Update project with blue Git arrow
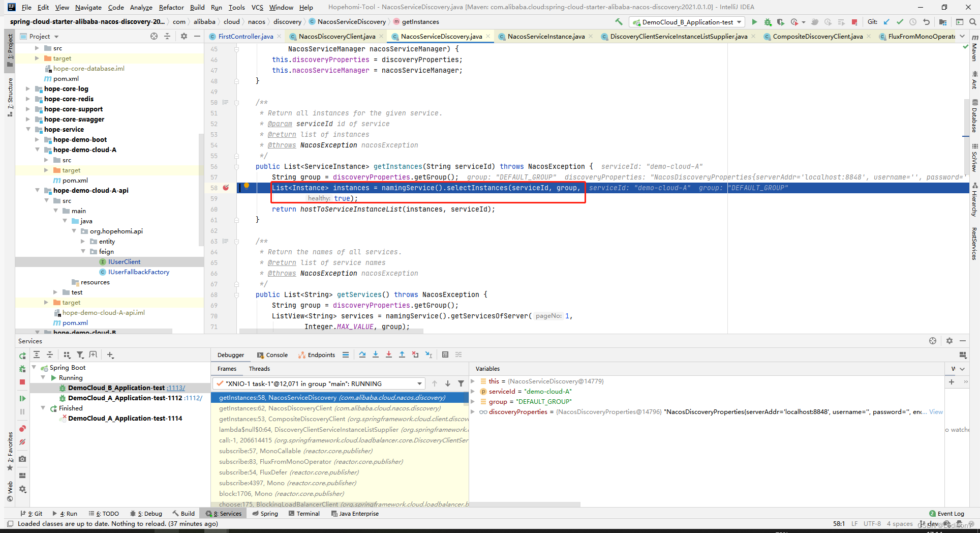The width and height of the screenshot is (980, 533). pos(886,22)
